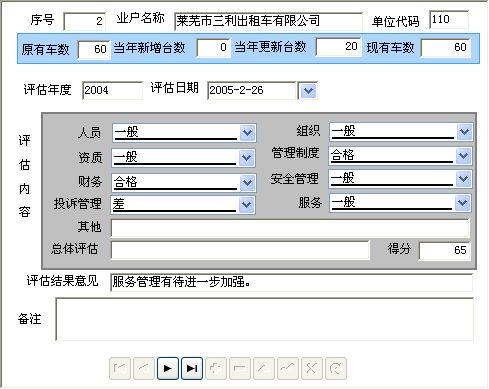Expand the 服务 rating dropdown
Image resolution: width=489 pixels, height=389 pixels.
[x=462, y=203]
